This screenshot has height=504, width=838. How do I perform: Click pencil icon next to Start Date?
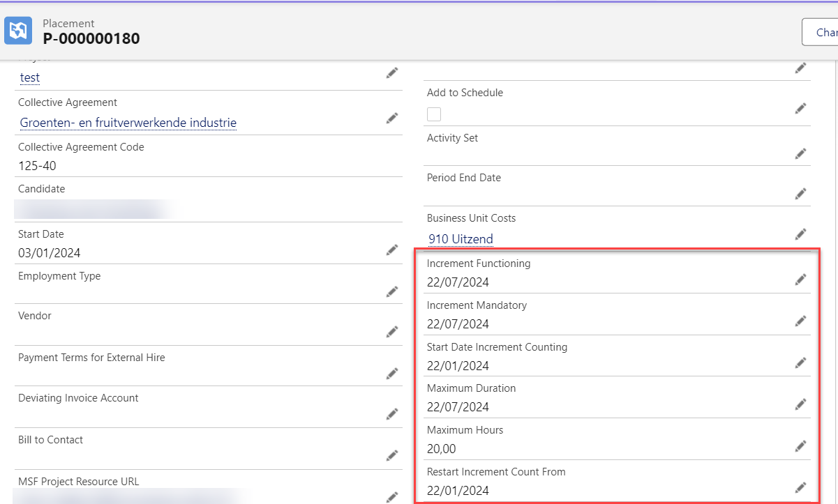click(x=392, y=250)
